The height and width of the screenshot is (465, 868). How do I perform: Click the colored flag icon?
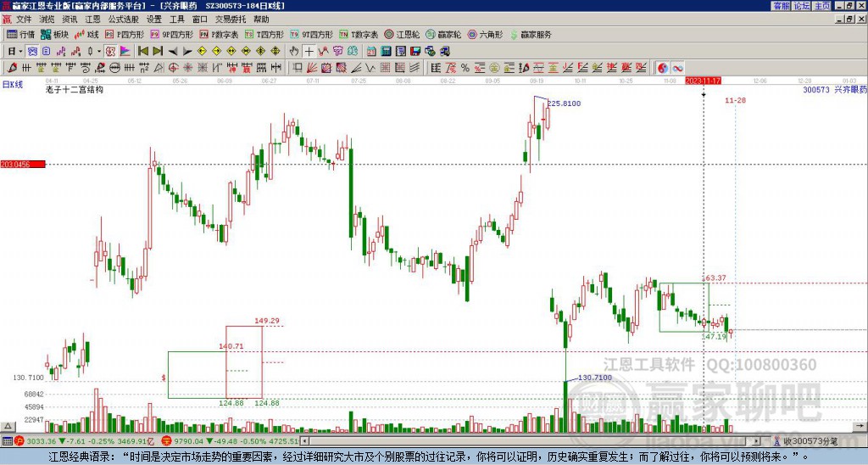[125, 52]
